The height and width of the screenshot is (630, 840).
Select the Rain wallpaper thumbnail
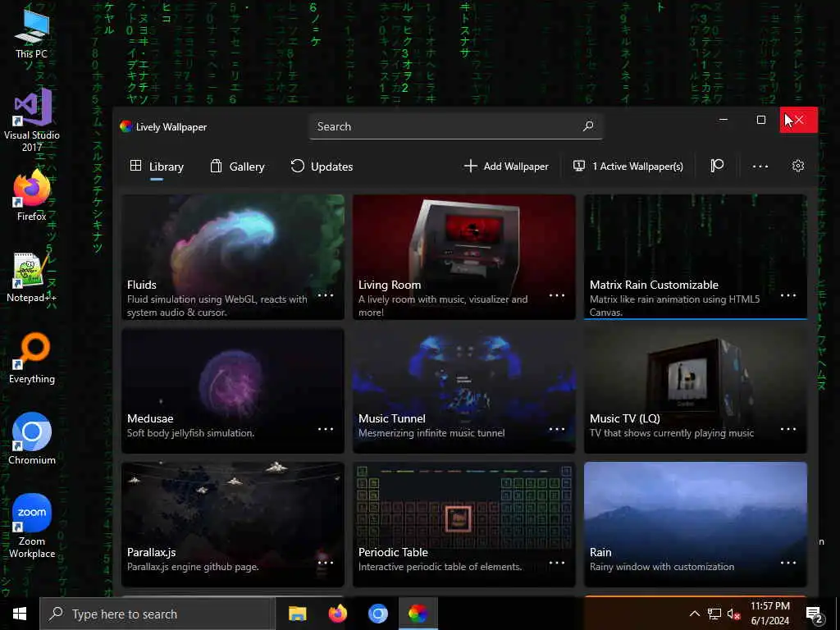(696, 524)
